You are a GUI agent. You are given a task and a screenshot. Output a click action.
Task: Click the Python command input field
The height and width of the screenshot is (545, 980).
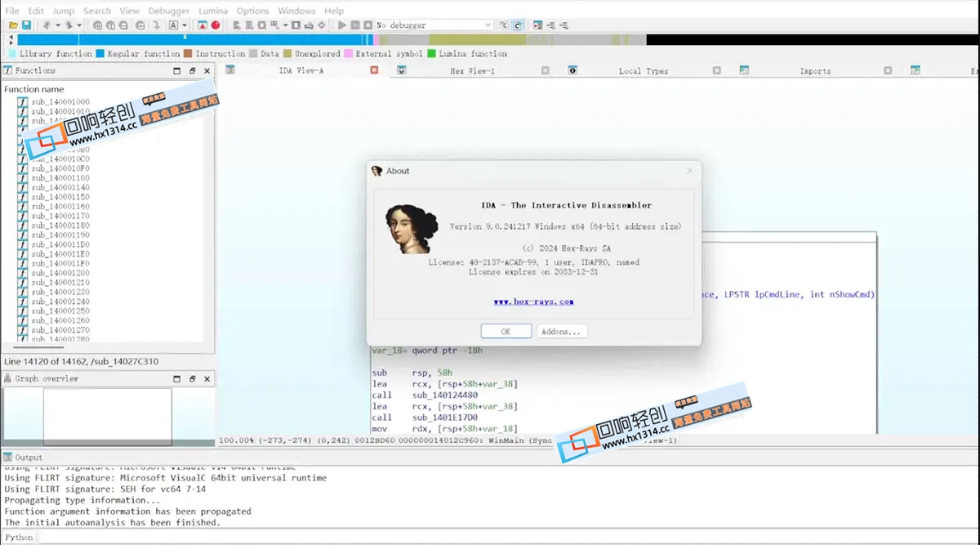pos(508,538)
